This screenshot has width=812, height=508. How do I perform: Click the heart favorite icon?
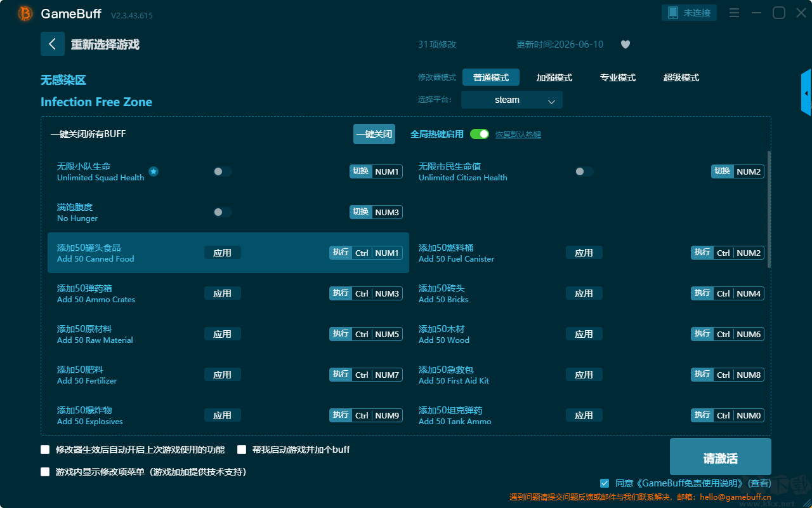coord(625,44)
